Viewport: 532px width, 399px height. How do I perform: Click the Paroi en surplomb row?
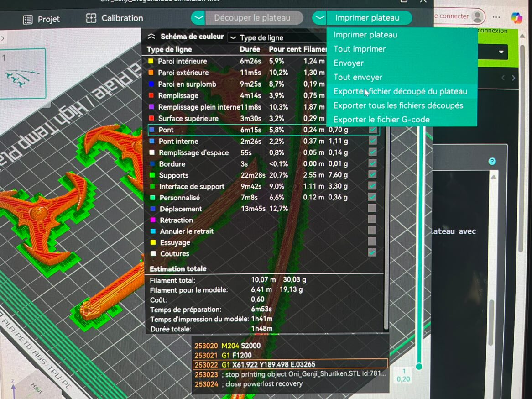[236, 84]
